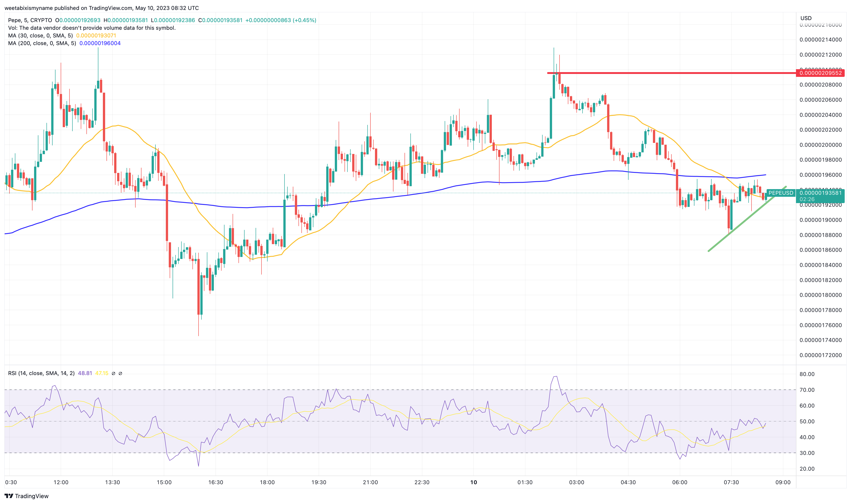Click the MA 200 value 0.00000196004
Viewport: 851px width, 504px height.
100,43
